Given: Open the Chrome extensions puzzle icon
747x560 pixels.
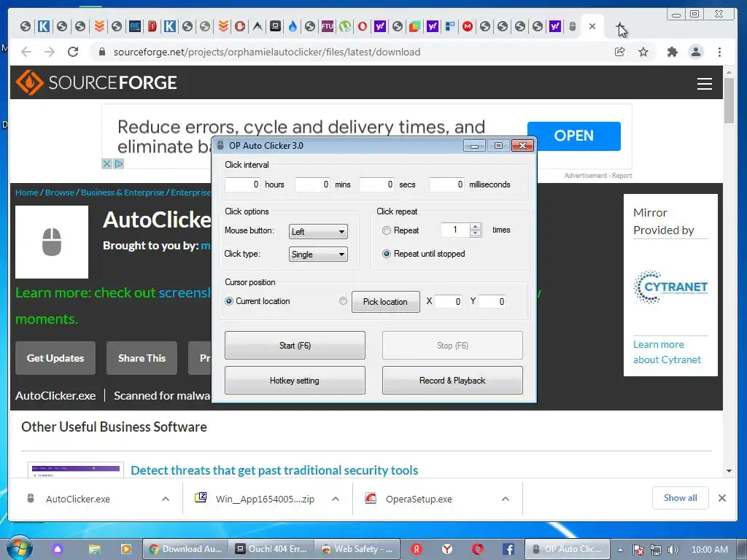Looking at the screenshot, I should pyautogui.click(x=672, y=52).
